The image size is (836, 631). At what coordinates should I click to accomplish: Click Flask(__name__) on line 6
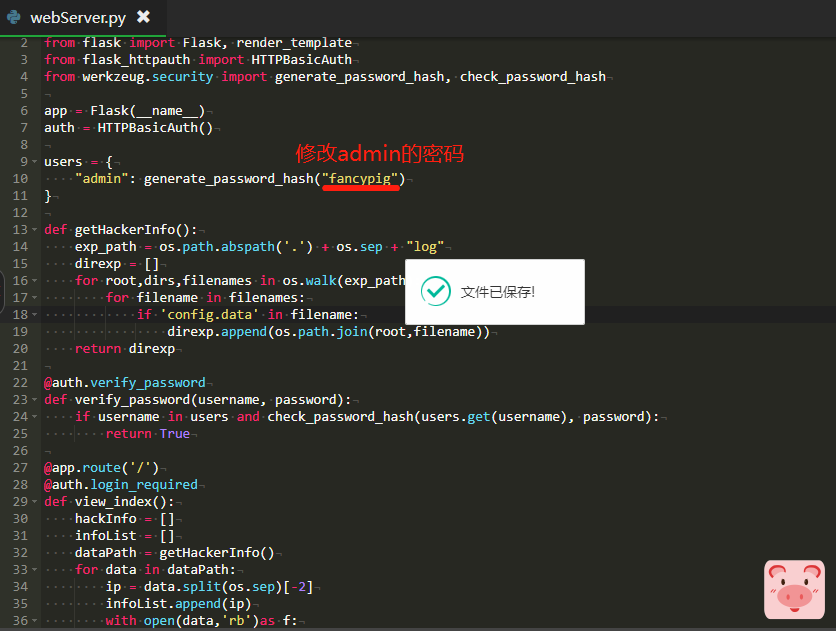click(148, 111)
